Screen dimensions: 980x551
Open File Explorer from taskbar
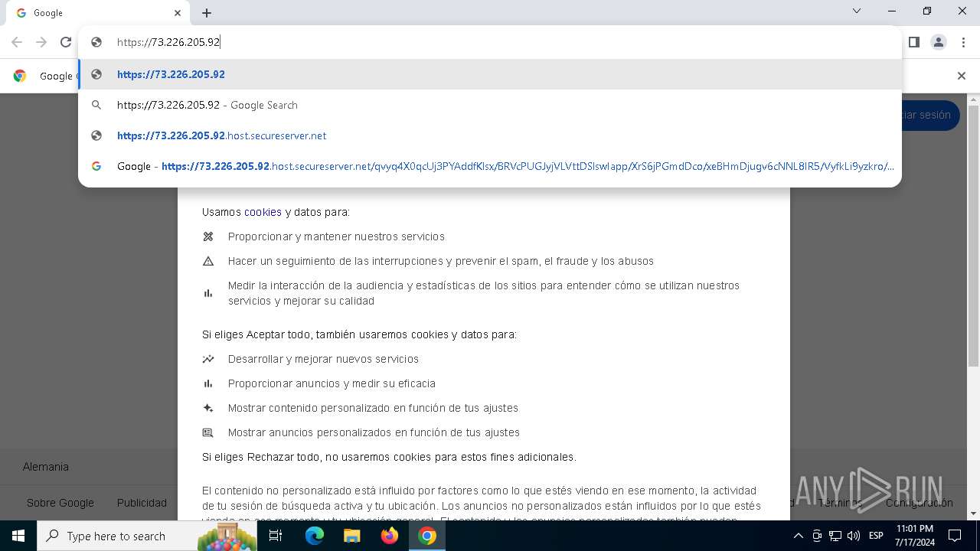pyautogui.click(x=351, y=536)
